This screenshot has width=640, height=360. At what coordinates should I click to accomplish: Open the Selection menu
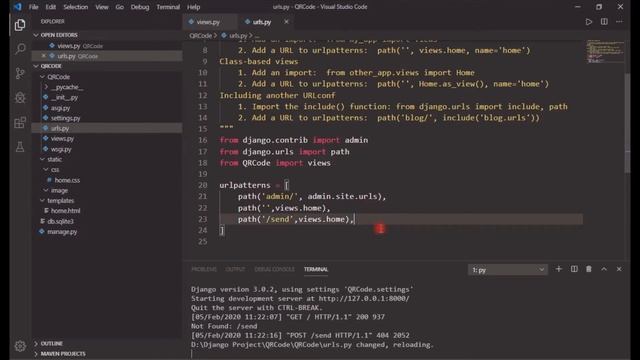[76, 7]
